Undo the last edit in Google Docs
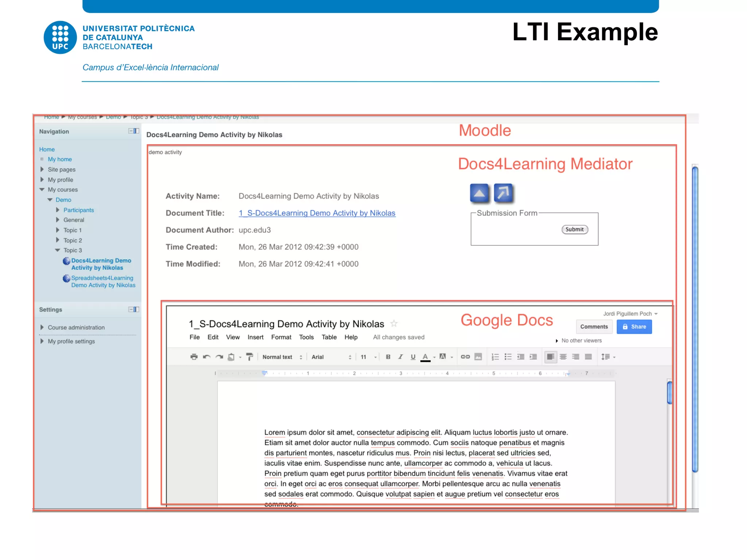 (206, 357)
